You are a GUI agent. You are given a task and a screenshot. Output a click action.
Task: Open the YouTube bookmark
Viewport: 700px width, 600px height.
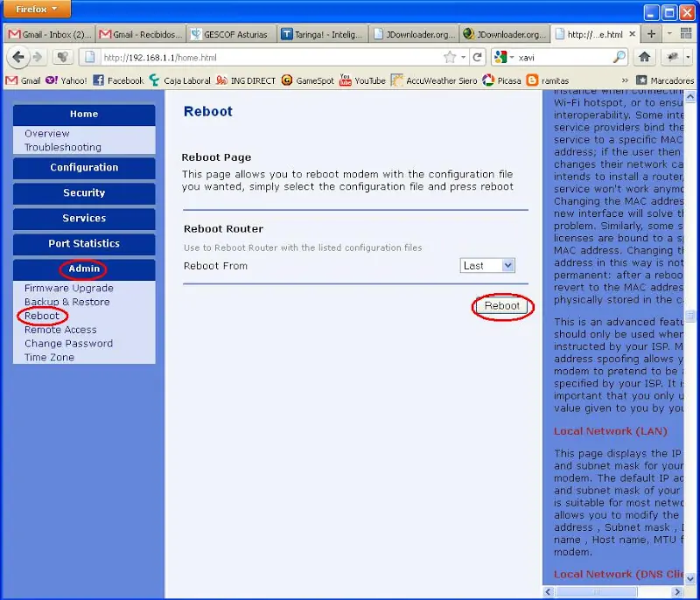[362, 80]
